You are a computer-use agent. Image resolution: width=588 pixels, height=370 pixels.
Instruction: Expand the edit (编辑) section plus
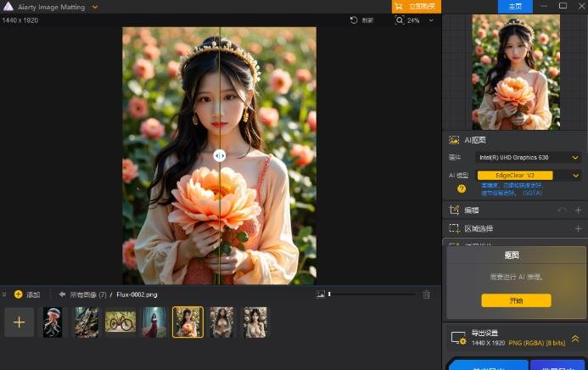pos(578,210)
